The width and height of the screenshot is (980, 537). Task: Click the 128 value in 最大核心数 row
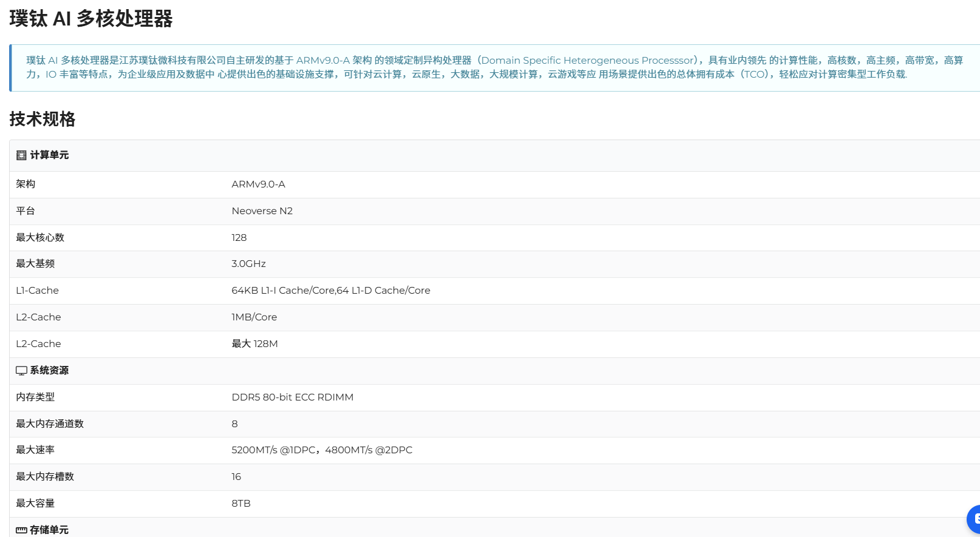(239, 238)
